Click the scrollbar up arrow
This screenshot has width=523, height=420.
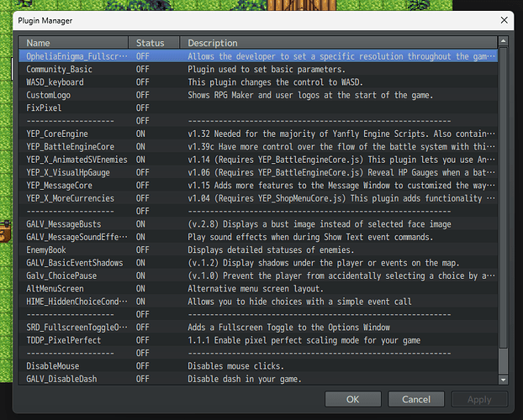(503, 41)
